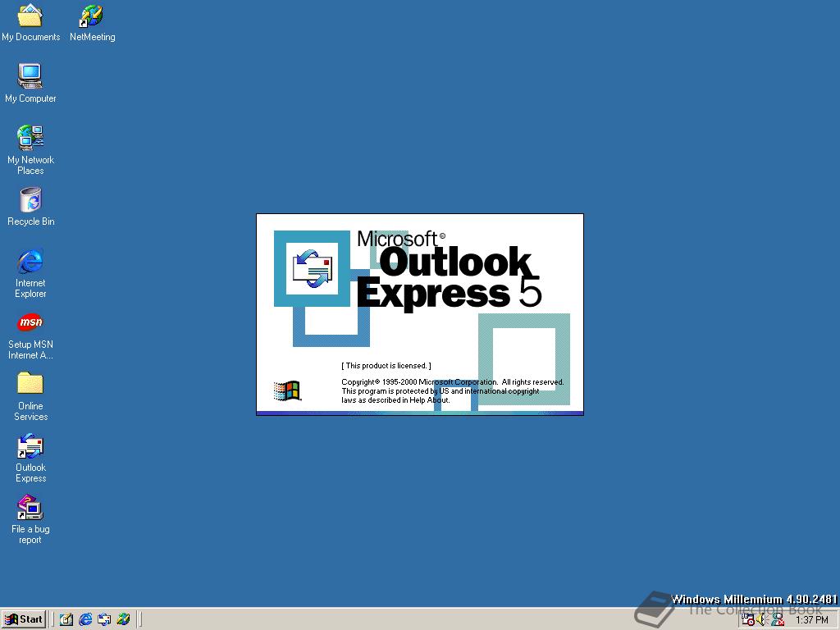The width and height of the screenshot is (840, 630).
Task: Launch Internet Explorer from Quick Launch
Action: [x=85, y=619]
